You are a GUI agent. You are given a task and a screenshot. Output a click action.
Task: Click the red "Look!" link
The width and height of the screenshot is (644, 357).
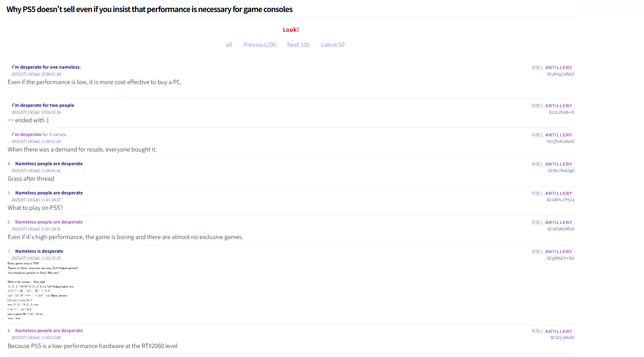point(291,30)
